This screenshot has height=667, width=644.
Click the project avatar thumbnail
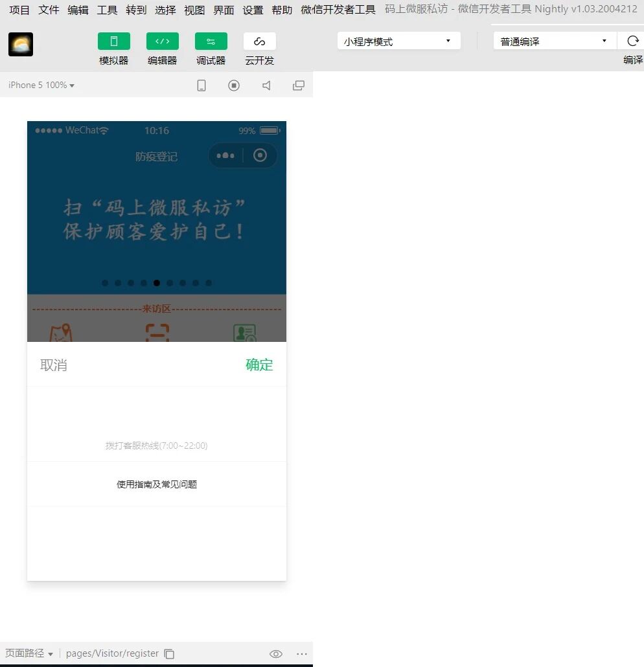pos(21,44)
